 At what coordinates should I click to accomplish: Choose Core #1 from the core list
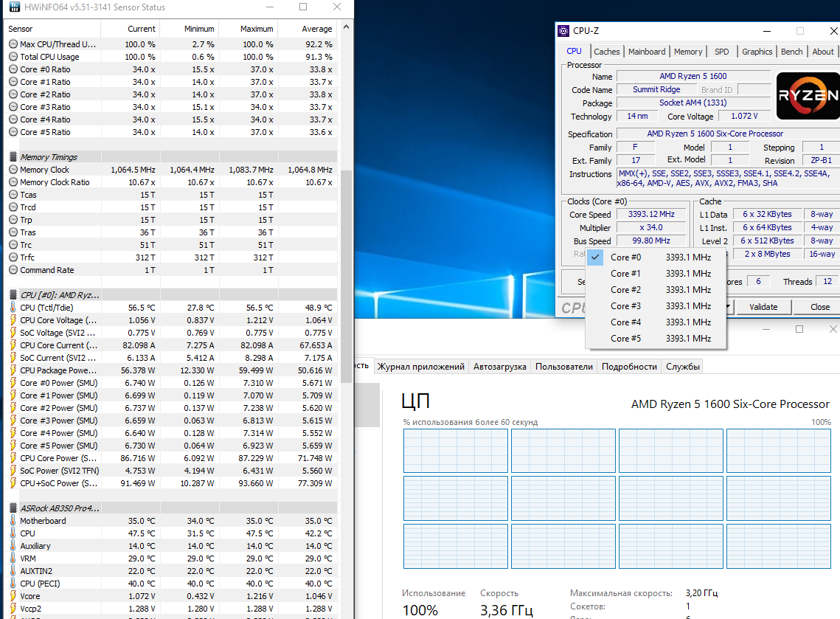point(656,273)
